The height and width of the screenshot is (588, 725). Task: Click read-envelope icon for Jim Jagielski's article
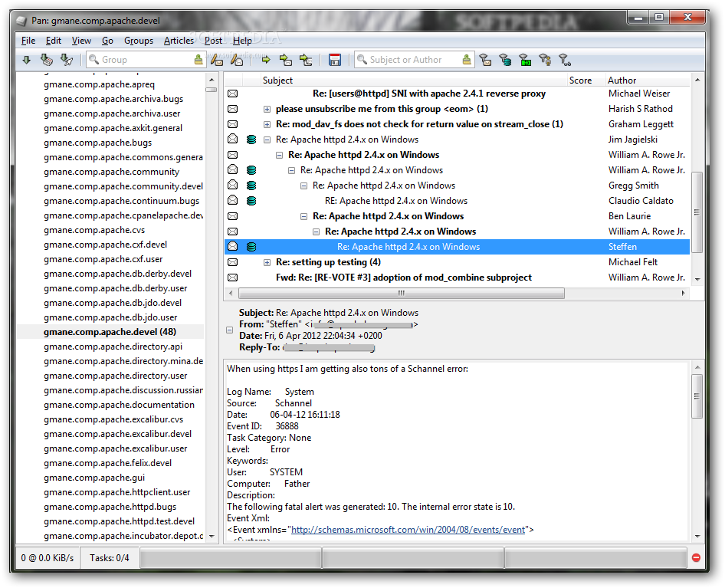click(232, 139)
